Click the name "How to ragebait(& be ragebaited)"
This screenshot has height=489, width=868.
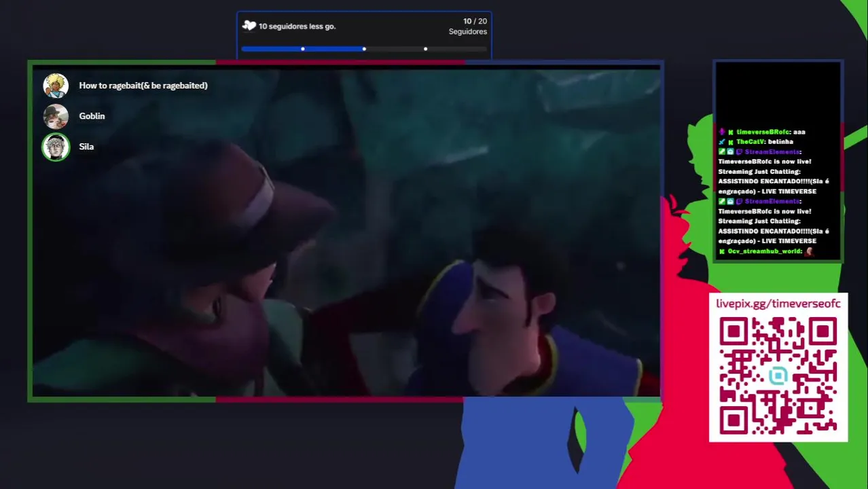(x=143, y=86)
